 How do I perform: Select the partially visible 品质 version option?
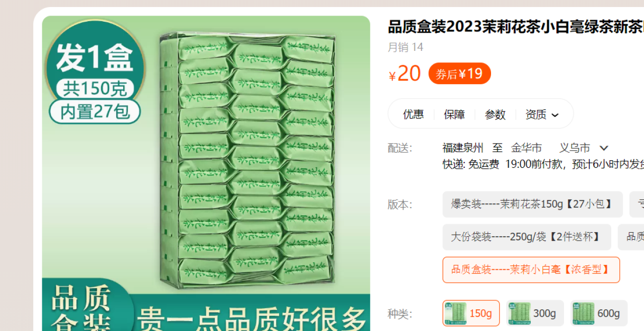[x=631, y=237]
